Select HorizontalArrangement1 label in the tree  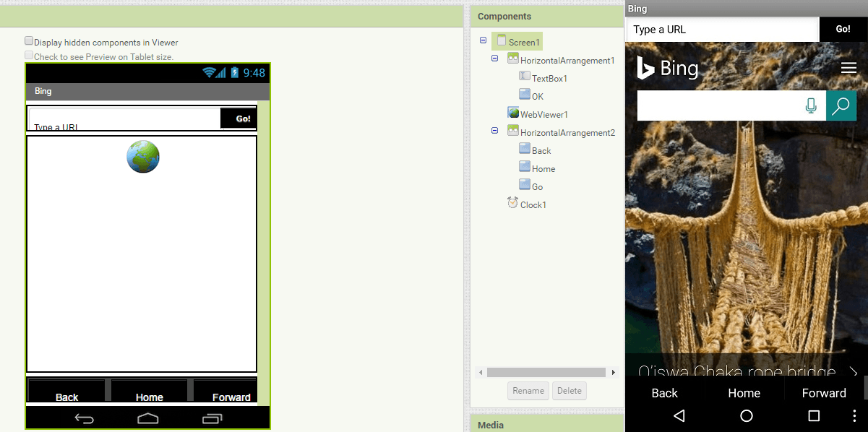(567, 61)
